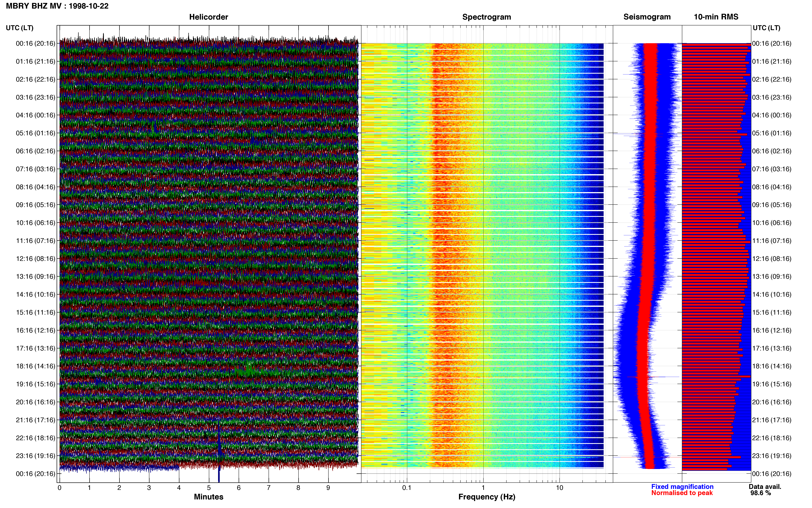Click left time label '05:16 (01:16)'

36,133
